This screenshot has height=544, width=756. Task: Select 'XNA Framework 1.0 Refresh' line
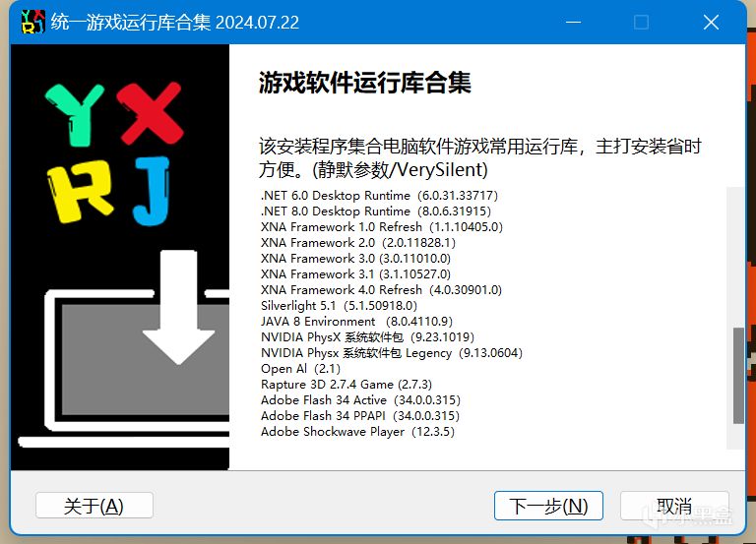[381, 227]
